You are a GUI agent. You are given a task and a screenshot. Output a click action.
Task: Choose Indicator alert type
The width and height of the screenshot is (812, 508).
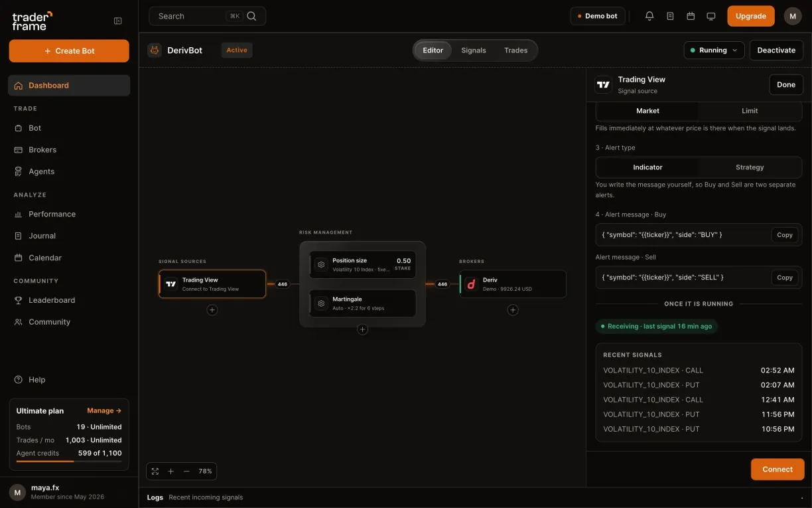pos(647,167)
